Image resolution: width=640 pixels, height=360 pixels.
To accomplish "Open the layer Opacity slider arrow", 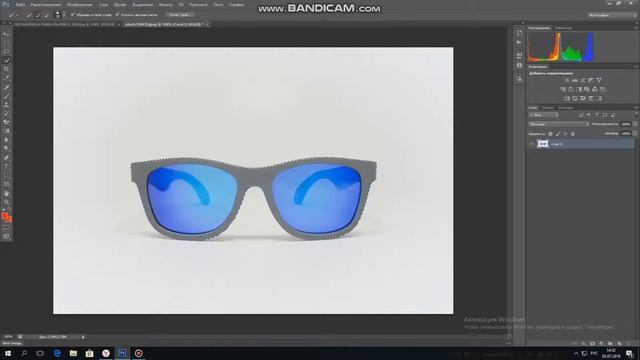I will 635,124.
